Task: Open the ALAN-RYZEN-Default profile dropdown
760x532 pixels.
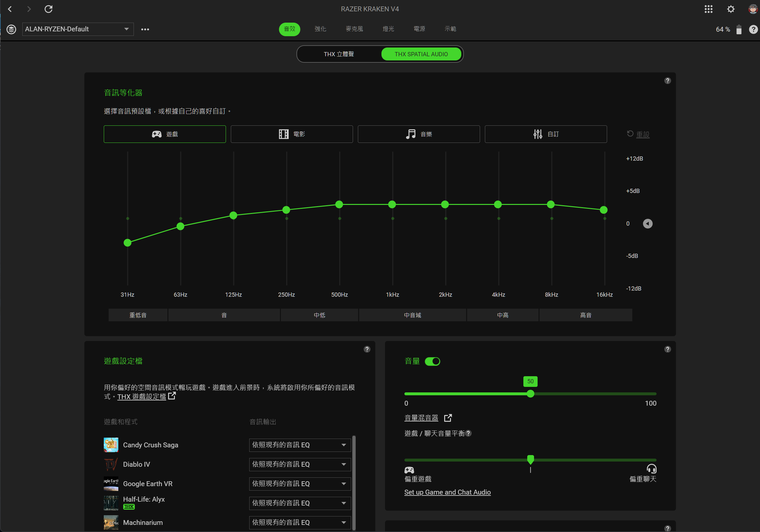Action: 78,29
